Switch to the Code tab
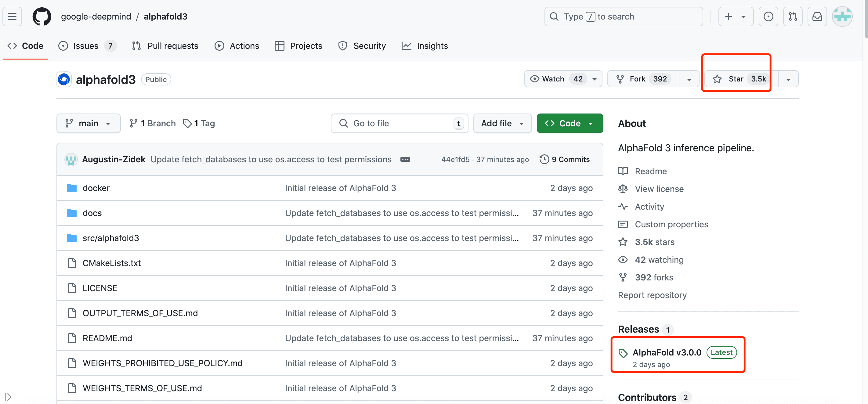868x404 pixels. (x=26, y=46)
